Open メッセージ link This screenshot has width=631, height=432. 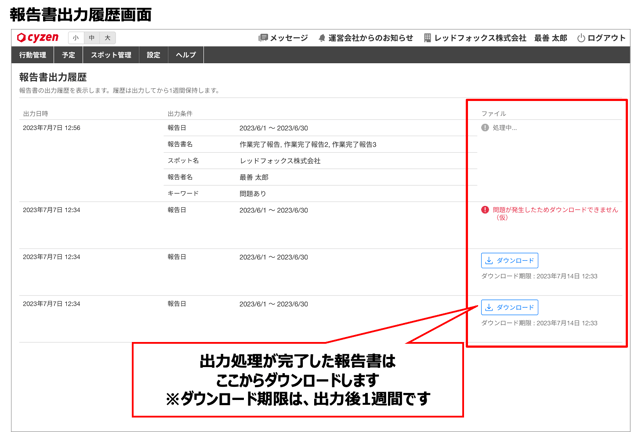(289, 38)
